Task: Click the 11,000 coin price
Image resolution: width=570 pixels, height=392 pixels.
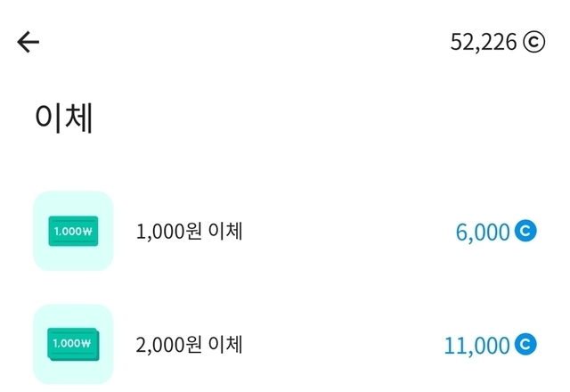Action: [476, 345]
